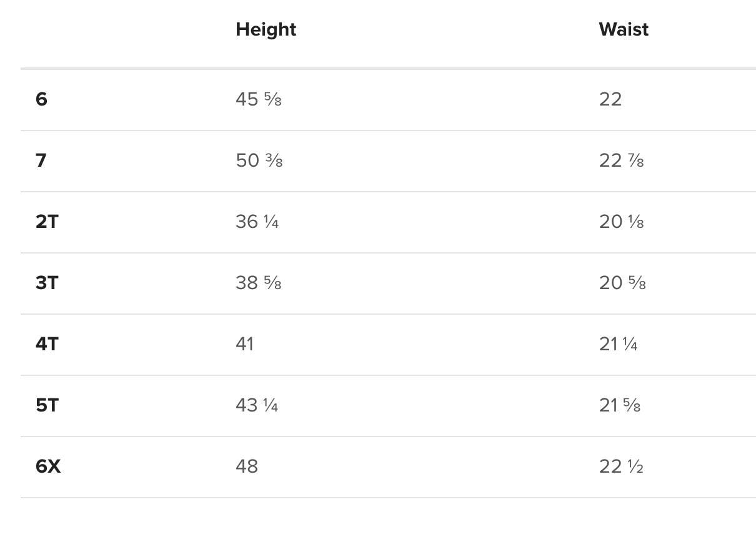Select the 43 ¼ height cell

coord(257,405)
